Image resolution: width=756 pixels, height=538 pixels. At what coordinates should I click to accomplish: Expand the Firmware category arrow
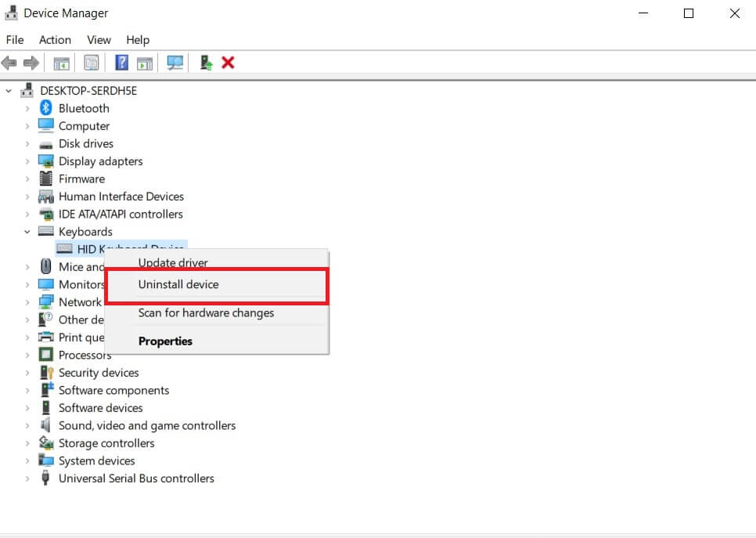point(27,179)
